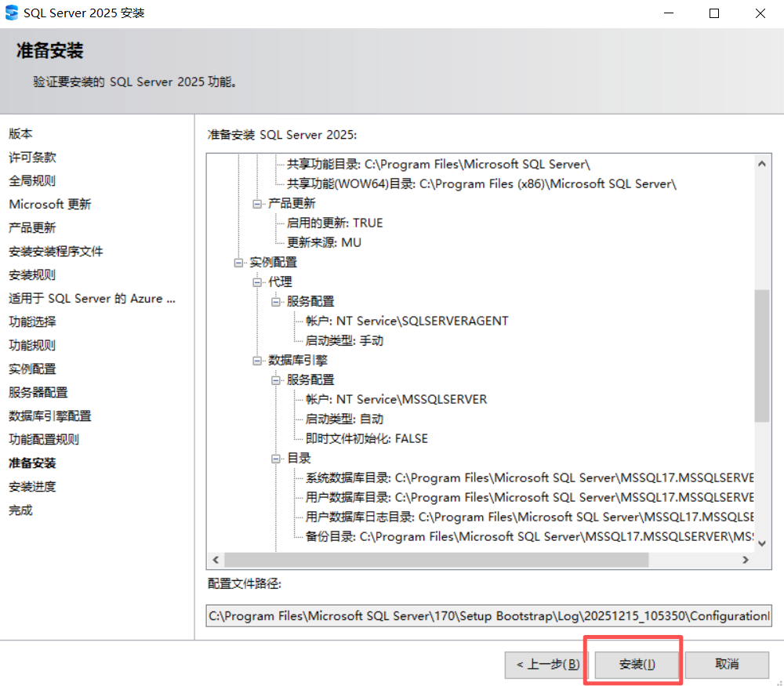Select 安装规则 step in sidebar
784x686 pixels.
coord(32,274)
